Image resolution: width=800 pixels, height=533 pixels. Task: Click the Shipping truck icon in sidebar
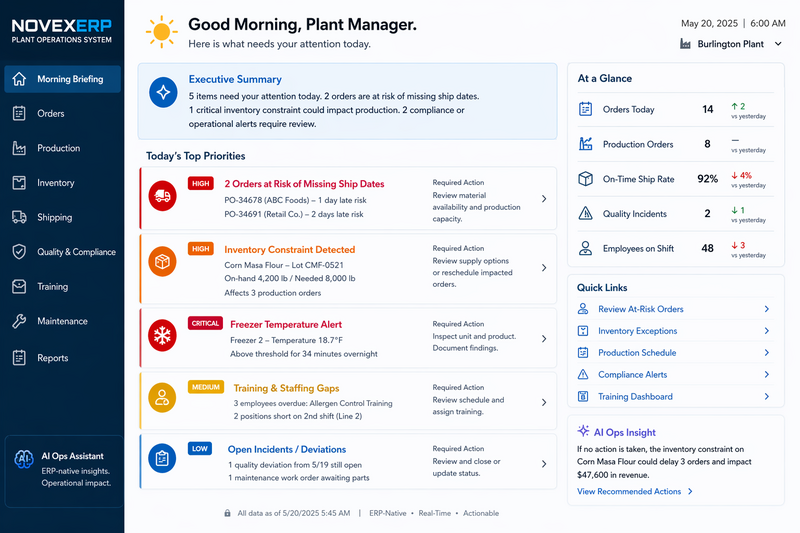[19, 217]
